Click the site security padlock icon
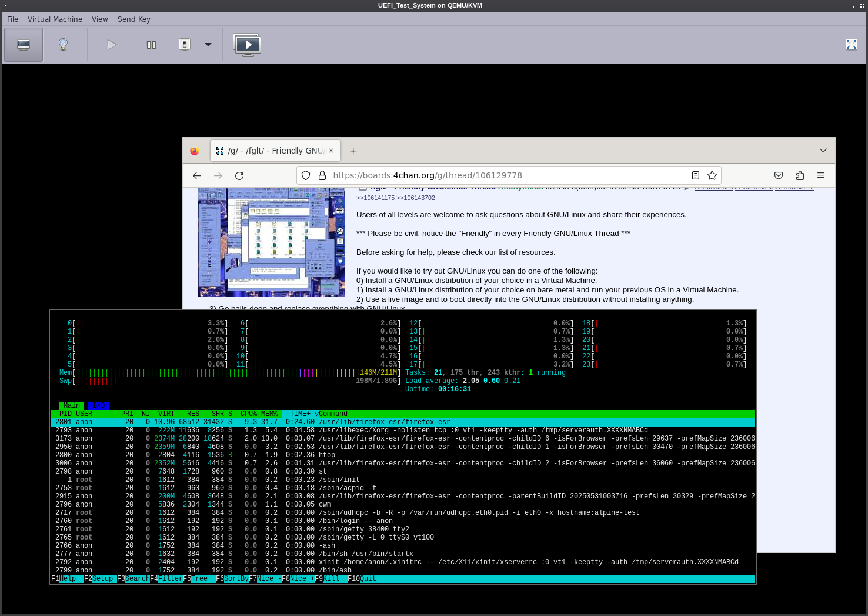 coord(322,175)
